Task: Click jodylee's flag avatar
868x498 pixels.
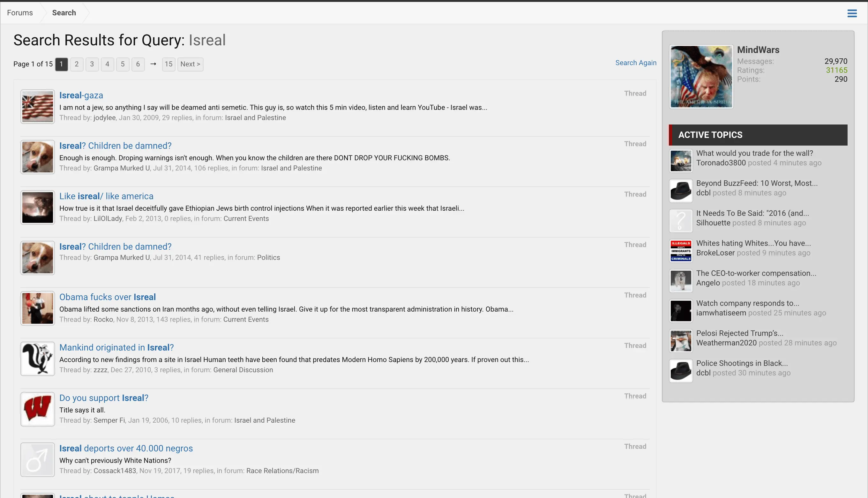Action: point(38,107)
